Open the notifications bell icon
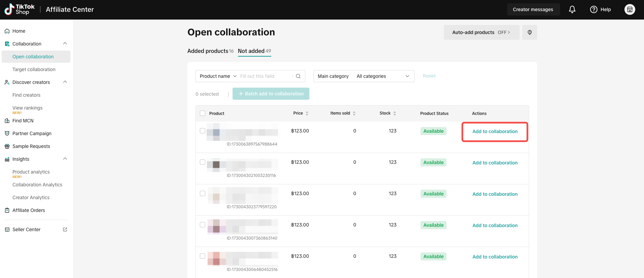This screenshot has height=278, width=644. tap(572, 9)
